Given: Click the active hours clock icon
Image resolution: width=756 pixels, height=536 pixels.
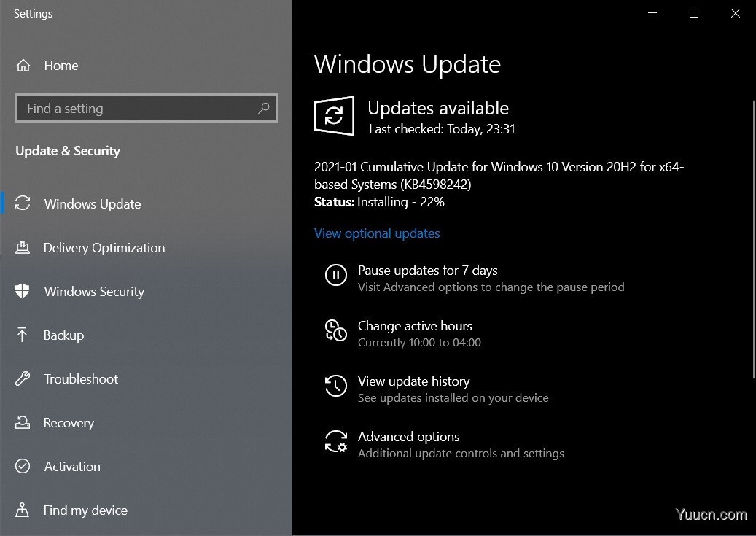Looking at the screenshot, I should pyautogui.click(x=336, y=330).
